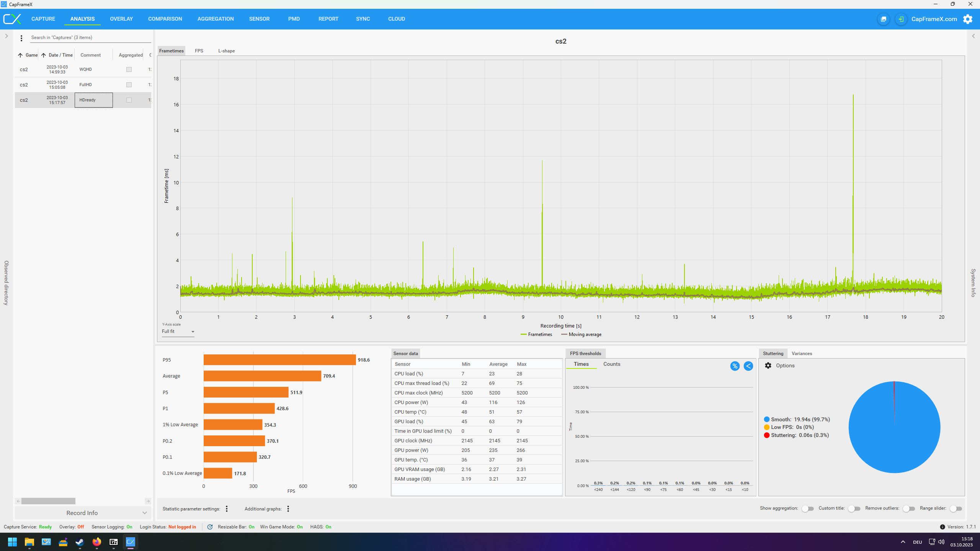980x551 pixels.
Task: Switch to OVERLAY tab
Action: point(121,19)
